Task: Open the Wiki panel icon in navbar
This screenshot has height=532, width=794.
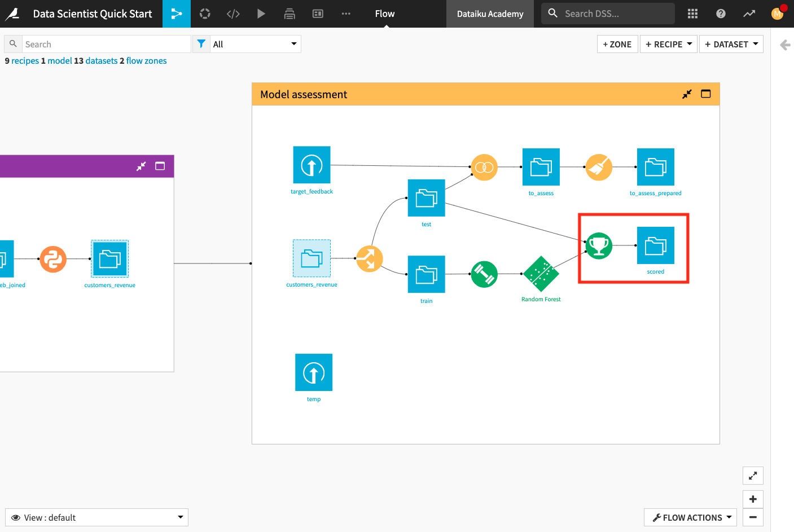Action: point(318,14)
